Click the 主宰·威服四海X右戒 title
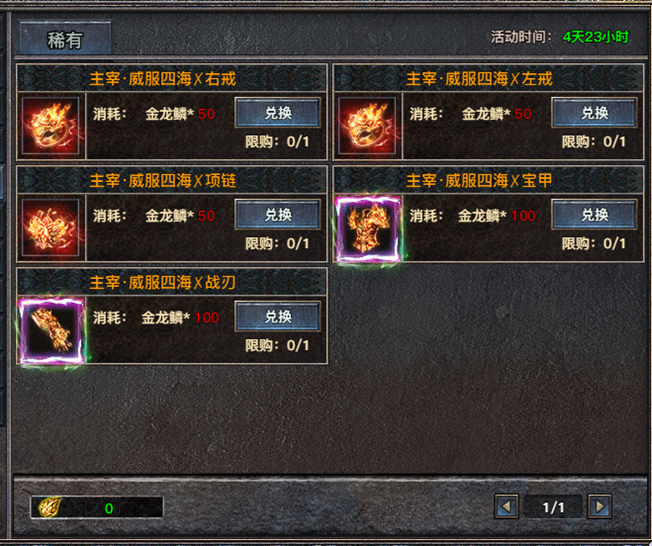Viewport: 652px width, 546px height. pos(163,79)
